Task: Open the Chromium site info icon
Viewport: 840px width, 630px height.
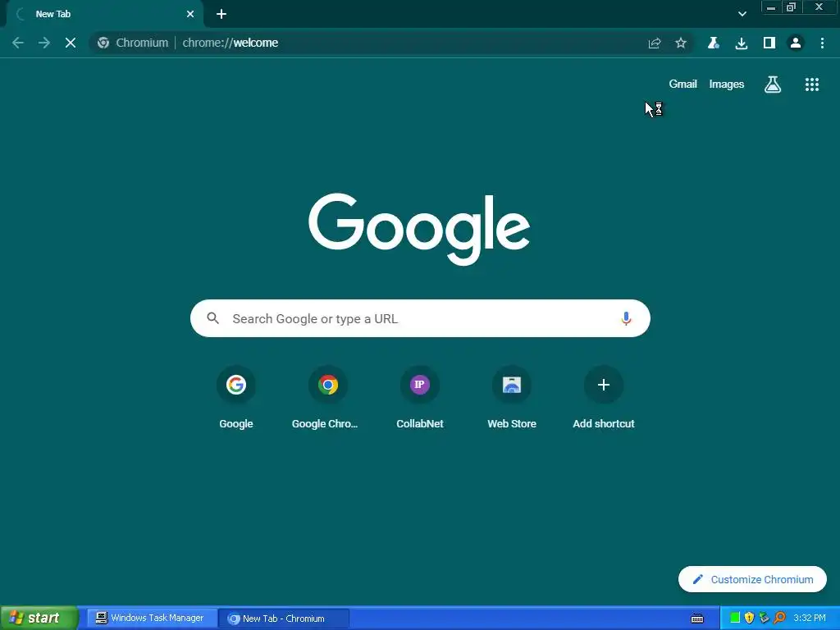Action: 103,43
